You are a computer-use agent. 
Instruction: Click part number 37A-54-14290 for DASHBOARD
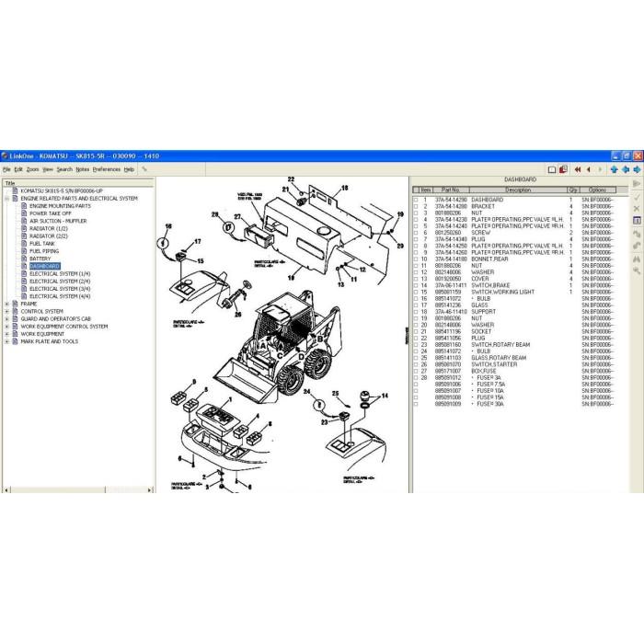(x=451, y=200)
